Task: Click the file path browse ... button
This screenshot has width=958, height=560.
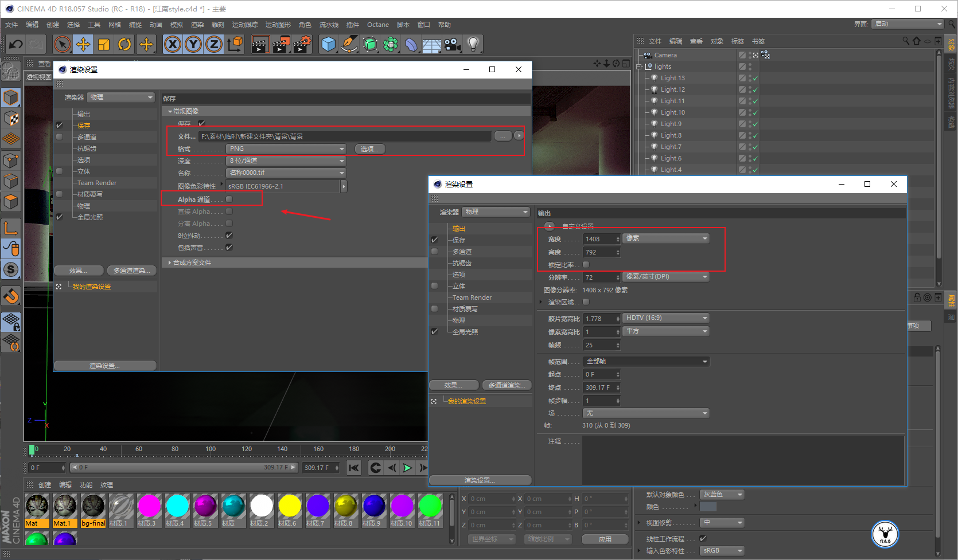Action: (x=503, y=136)
